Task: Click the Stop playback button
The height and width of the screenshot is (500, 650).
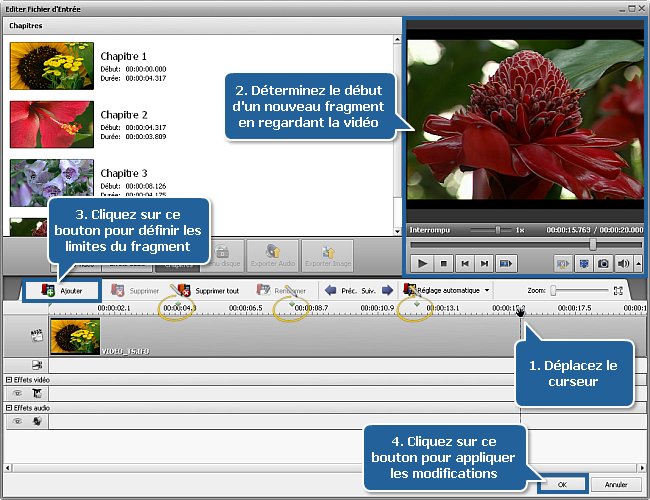Action: coord(443,263)
